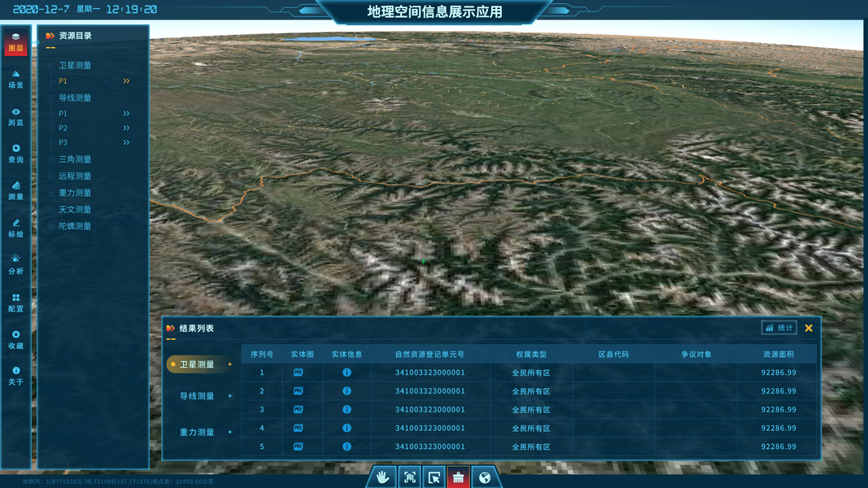
Task: Click double chevron beside 导线测量 P1
Action: click(x=126, y=113)
